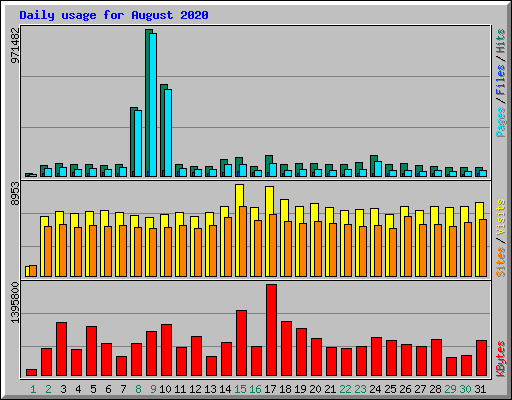512x400 pixels.
Task: Click day 3 on the x-axis
Action: tap(63, 389)
